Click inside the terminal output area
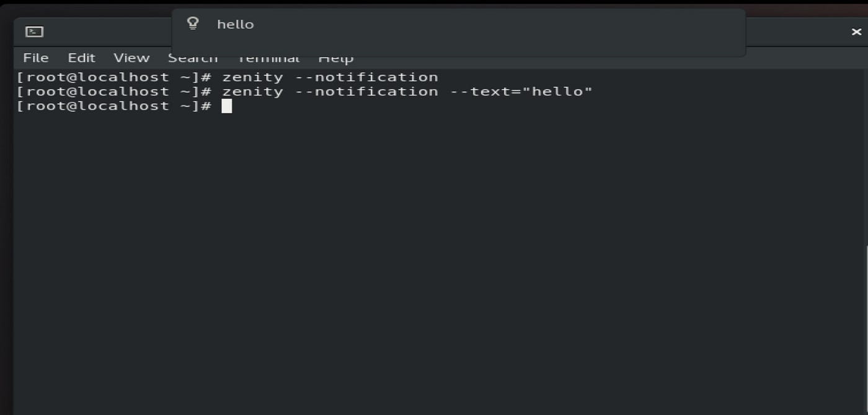 (x=434, y=248)
